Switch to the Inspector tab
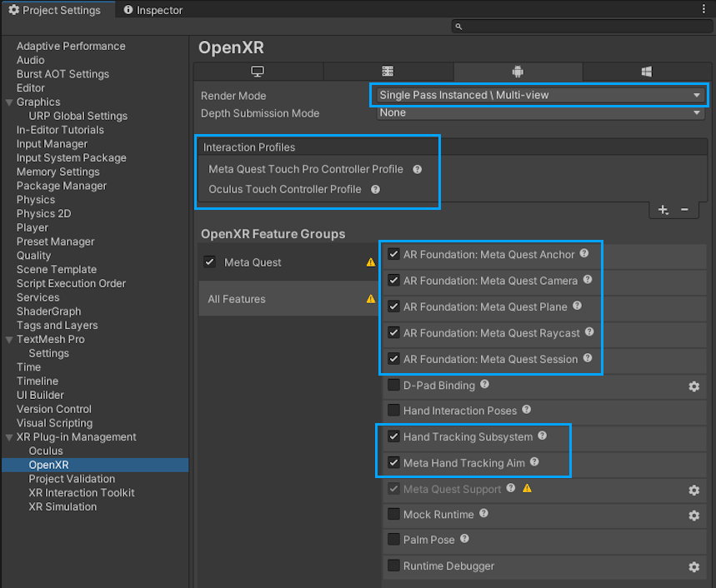Screen dimensions: 716x588 (157, 10)
